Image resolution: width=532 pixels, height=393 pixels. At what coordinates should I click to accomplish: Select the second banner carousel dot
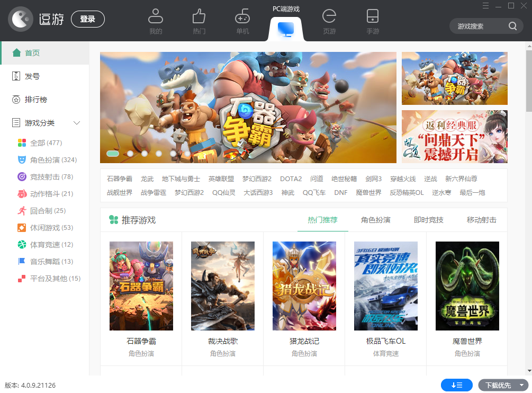click(x=130, y=154)
